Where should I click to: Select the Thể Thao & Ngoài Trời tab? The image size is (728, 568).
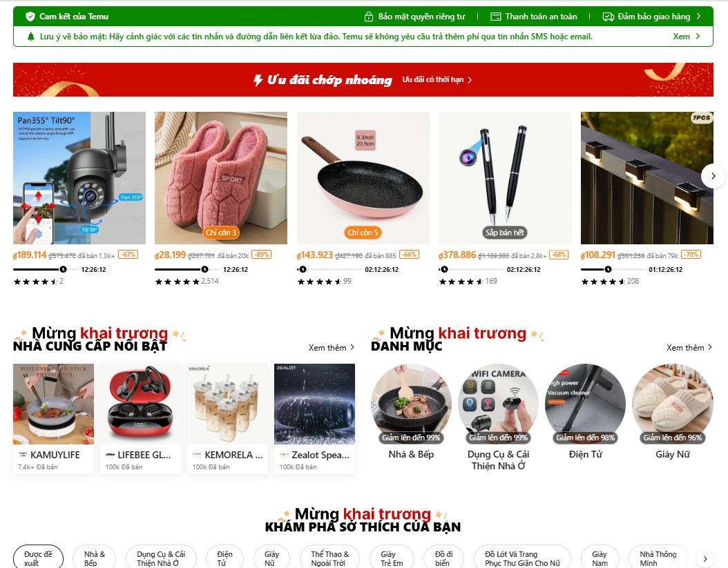pyautogui.click(x=329, y=558)
